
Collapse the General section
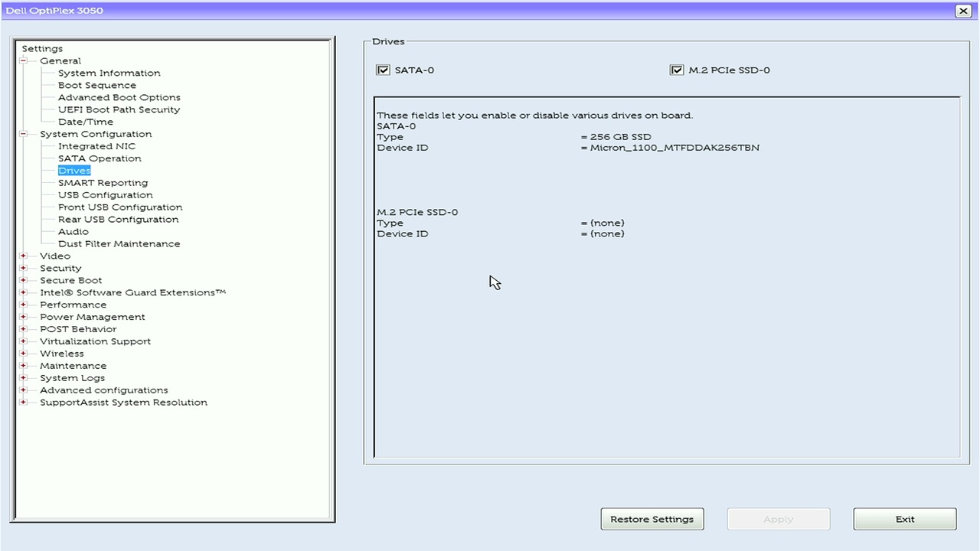[x=23, y=60]
